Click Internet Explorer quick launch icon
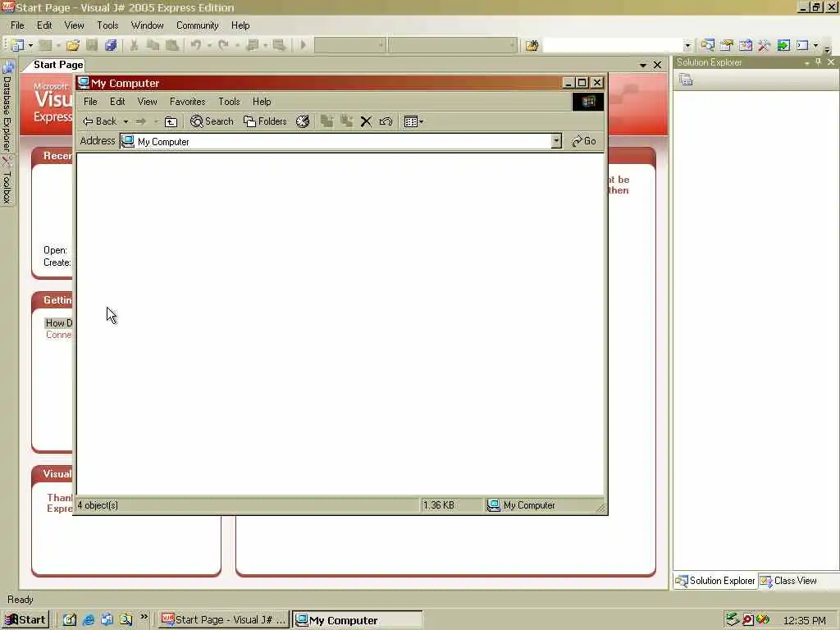 [89, 620]
